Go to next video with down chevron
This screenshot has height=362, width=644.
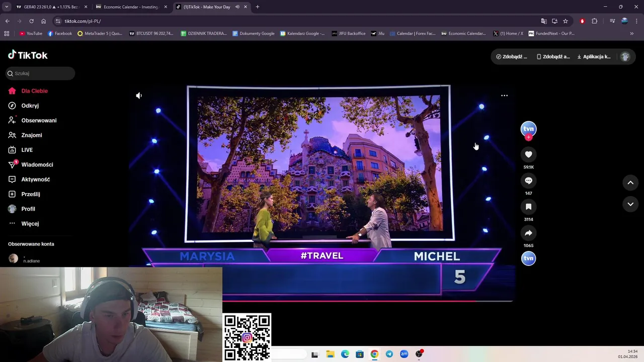pyautogui.click(x=630, y=204)
